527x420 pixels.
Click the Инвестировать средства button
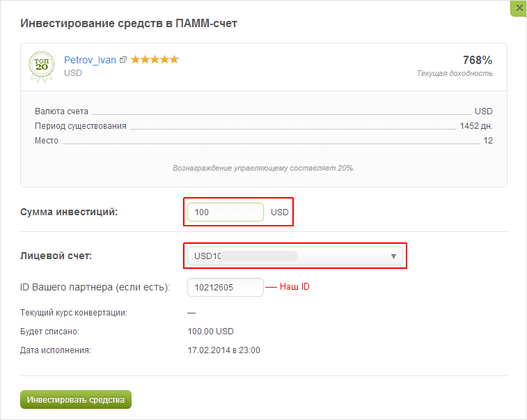76,400
